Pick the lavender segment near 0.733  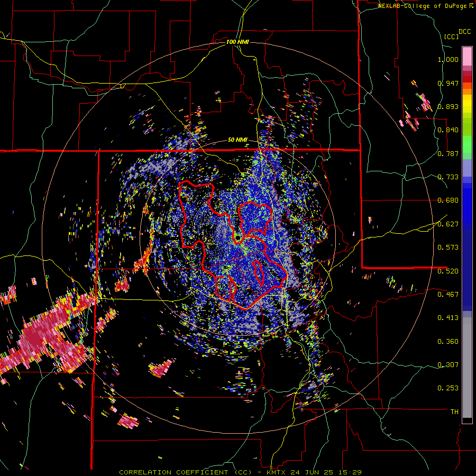(x=467, y=168)
